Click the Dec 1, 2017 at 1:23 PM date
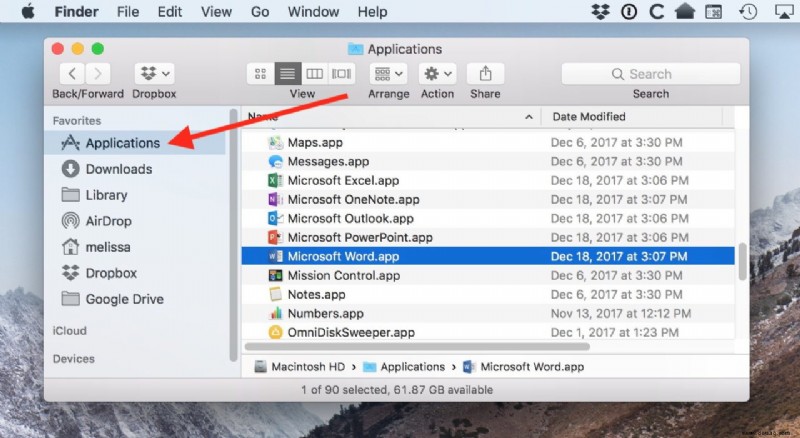Image resolution: width=800 pixels, height=438 pixels. 614,332
